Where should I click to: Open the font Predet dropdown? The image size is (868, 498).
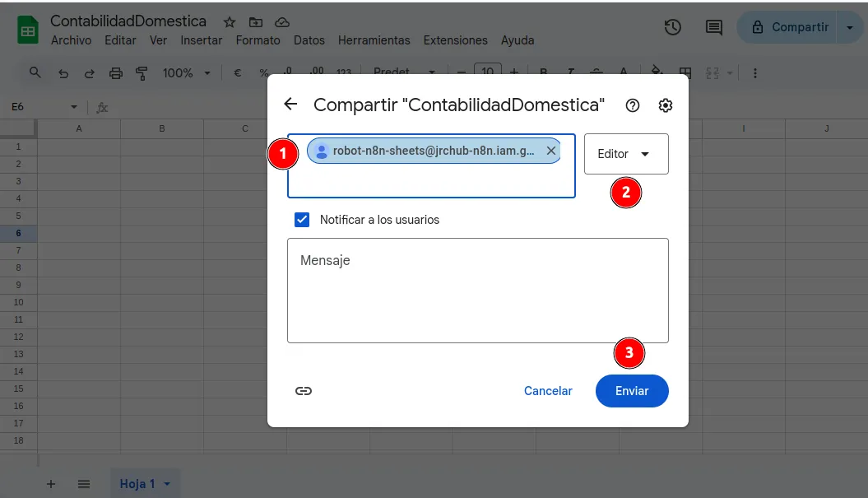coord(404,72)
